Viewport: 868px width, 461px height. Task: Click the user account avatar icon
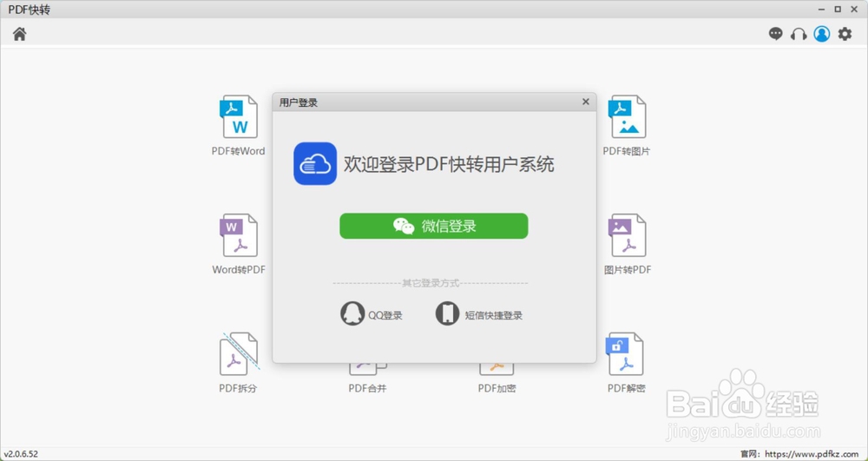(x=821, y=34)
